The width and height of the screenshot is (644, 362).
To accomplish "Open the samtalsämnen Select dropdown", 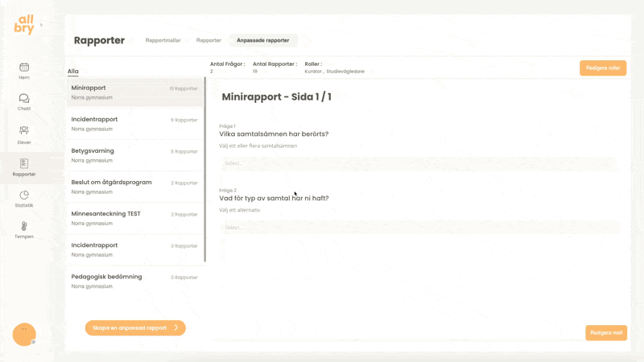I will 419,163.
